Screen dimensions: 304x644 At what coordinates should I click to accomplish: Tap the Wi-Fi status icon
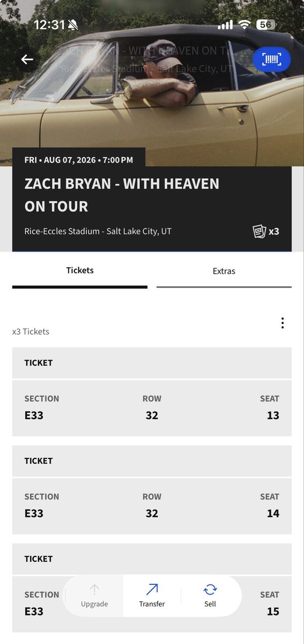245,25
